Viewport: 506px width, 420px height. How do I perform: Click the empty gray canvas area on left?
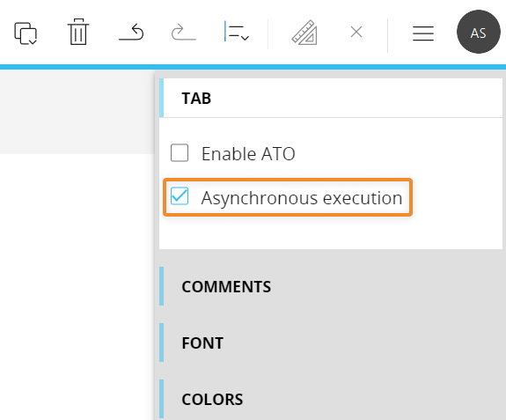click(x=77, y=112)
